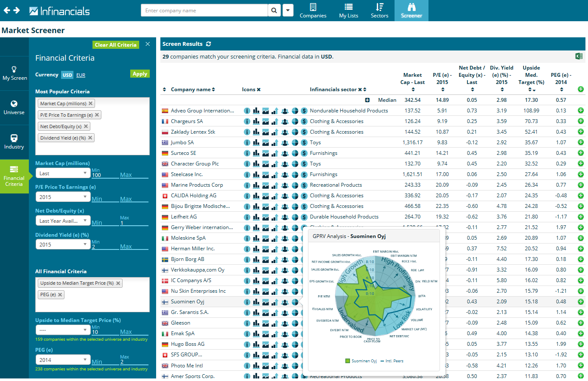Viewport: 588px width, 381px height.
Task: Open people icon for Bijou Brigitte Modische
Action: tap(285, 206)
